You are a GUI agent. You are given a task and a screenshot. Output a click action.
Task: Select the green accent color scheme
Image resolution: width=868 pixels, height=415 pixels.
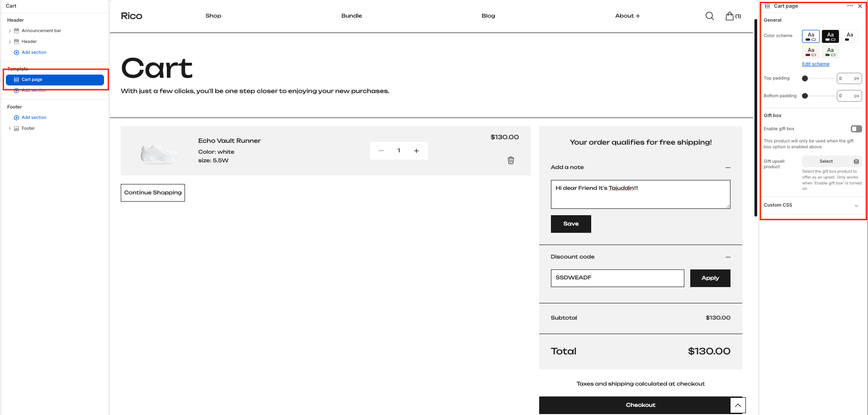tap(830, 52)
